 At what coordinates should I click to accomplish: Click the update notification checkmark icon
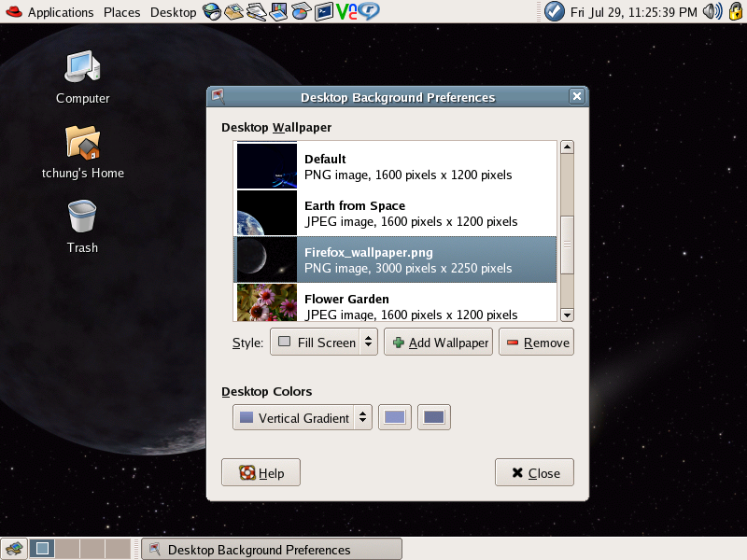(554, 11)
